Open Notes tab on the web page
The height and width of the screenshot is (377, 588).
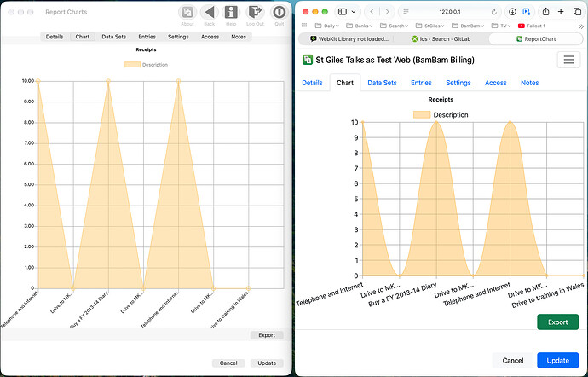[529, 83]
